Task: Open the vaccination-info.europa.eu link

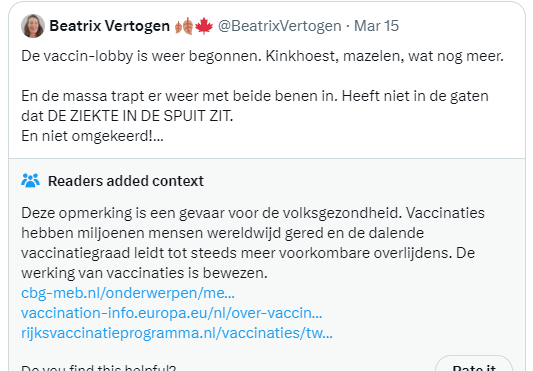Action: 171,313
